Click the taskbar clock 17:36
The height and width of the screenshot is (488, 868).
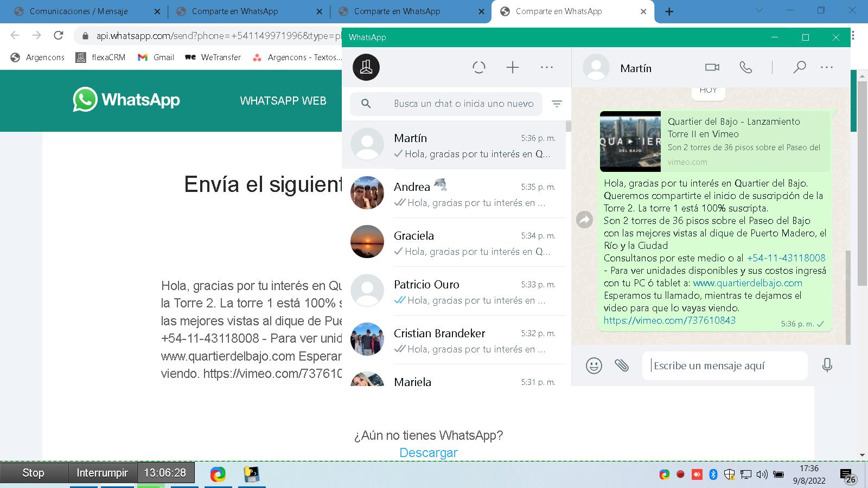809,468
